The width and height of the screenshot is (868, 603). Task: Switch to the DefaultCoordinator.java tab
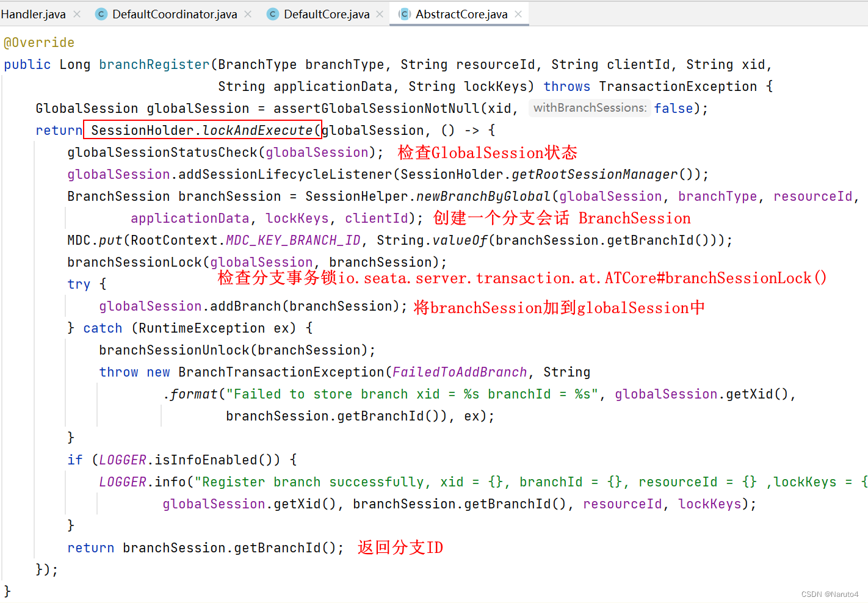(x=174, y=14)
